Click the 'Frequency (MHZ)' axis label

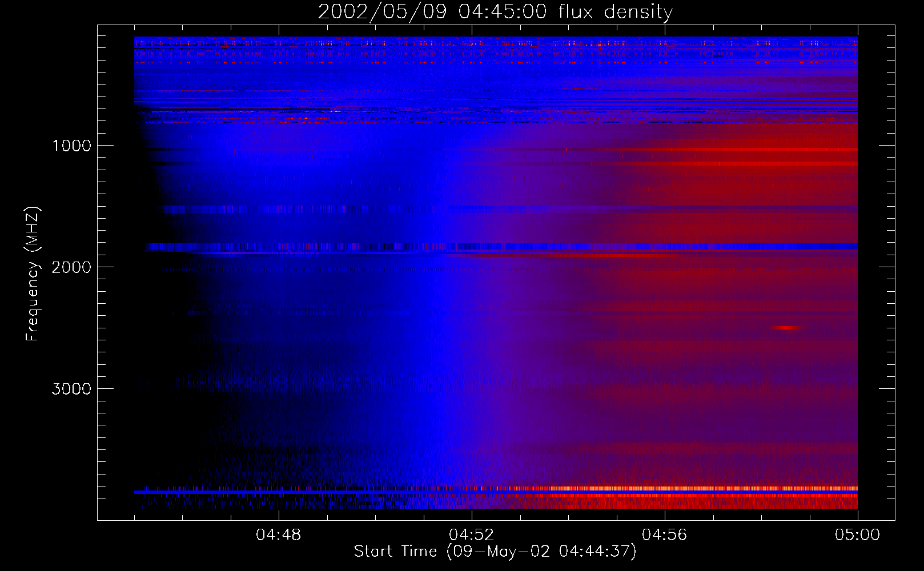pos(33,274)
